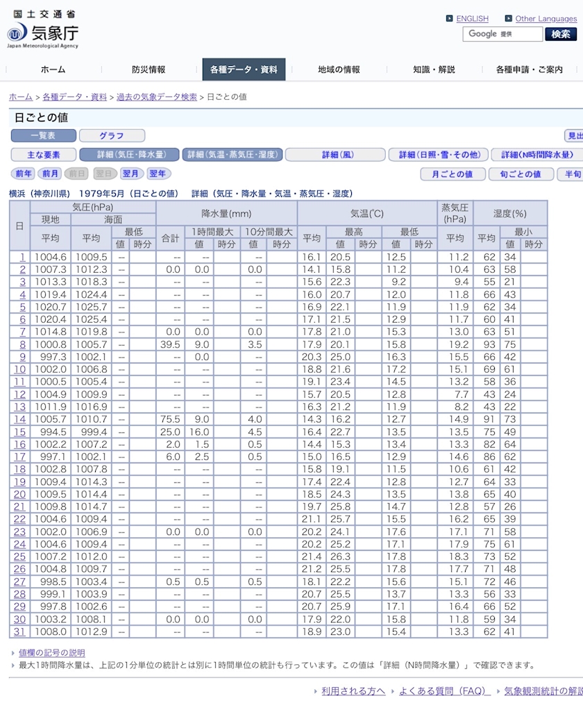Screen dimensions: 583x728
Task: Open the 詳細(日照・雪・その他) tab
Action: click(x=439, y=155)
